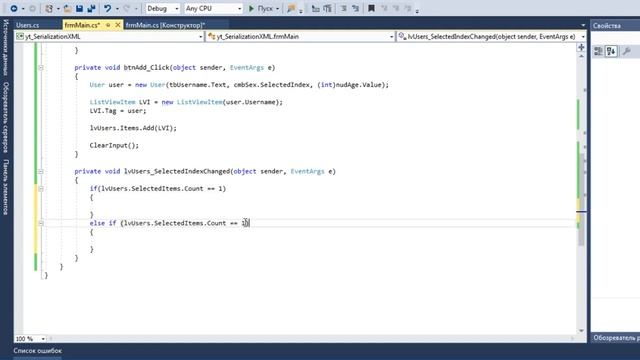640x360 pixels.
Task: Click the Clear Bookmarks toolbar icon
Action: click(407, 8)
